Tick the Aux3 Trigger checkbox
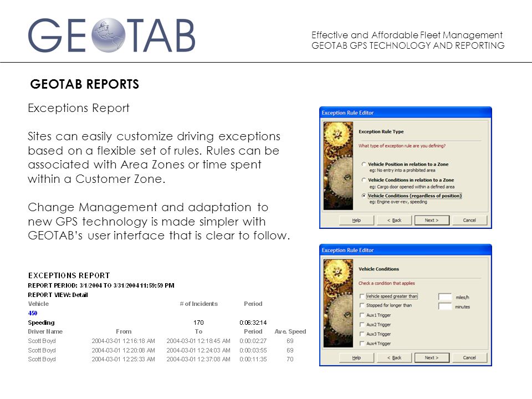 362,334
